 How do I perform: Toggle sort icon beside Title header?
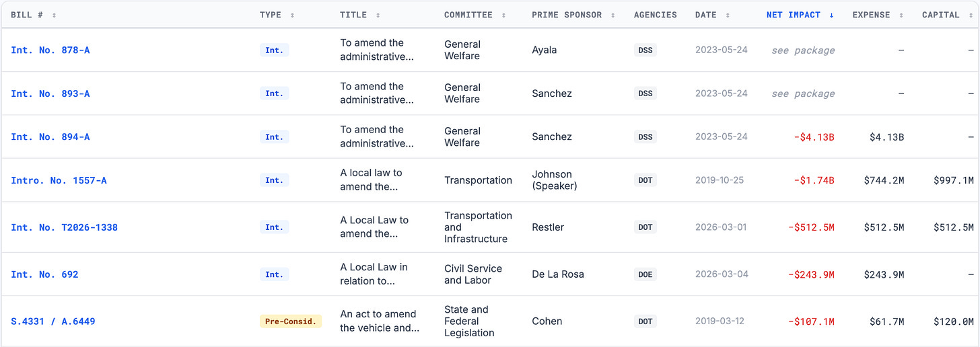378,15
